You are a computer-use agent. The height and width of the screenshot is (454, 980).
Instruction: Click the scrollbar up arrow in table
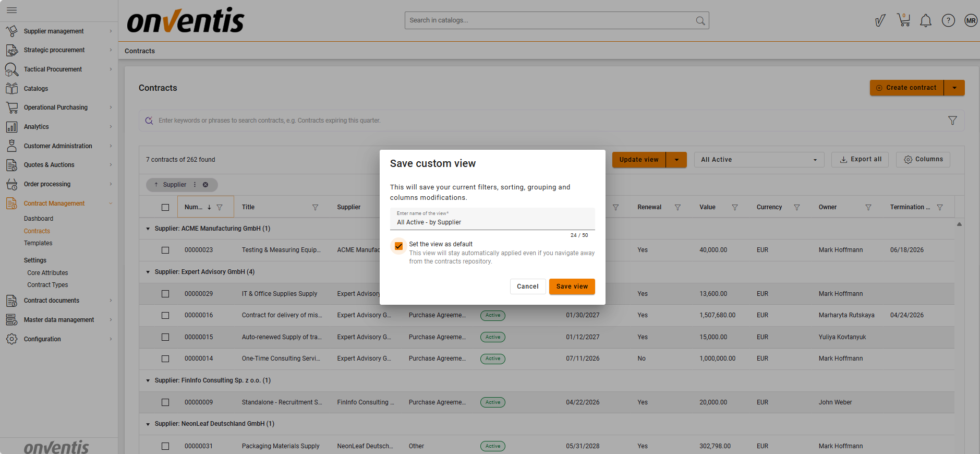959,224
